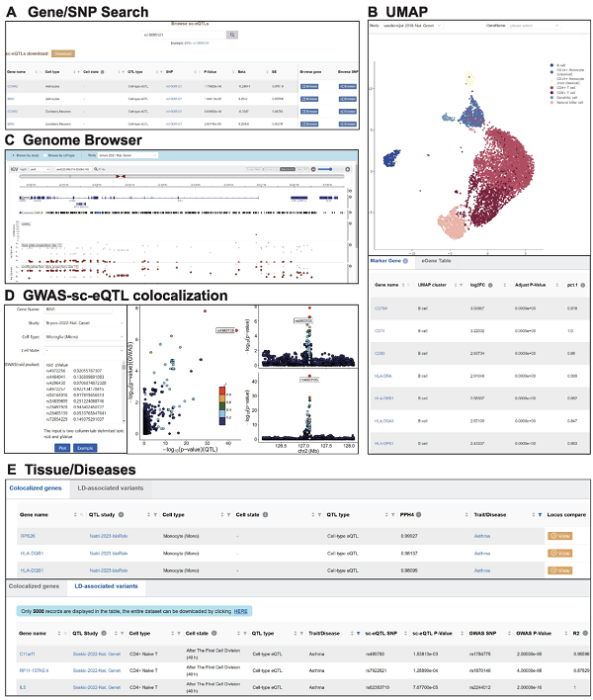Click the Download button for sc-eQTLs

coord(61,52)
